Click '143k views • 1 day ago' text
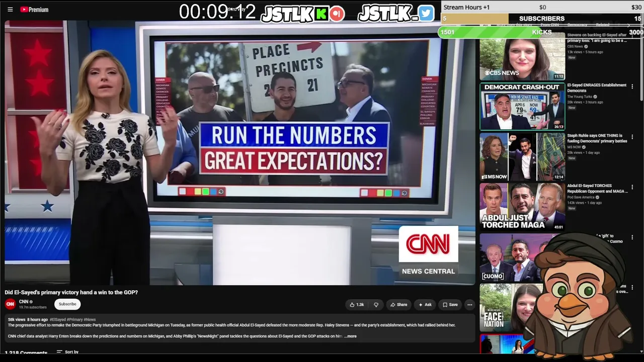This screenshot has width=644, height=362. (584, 203)
